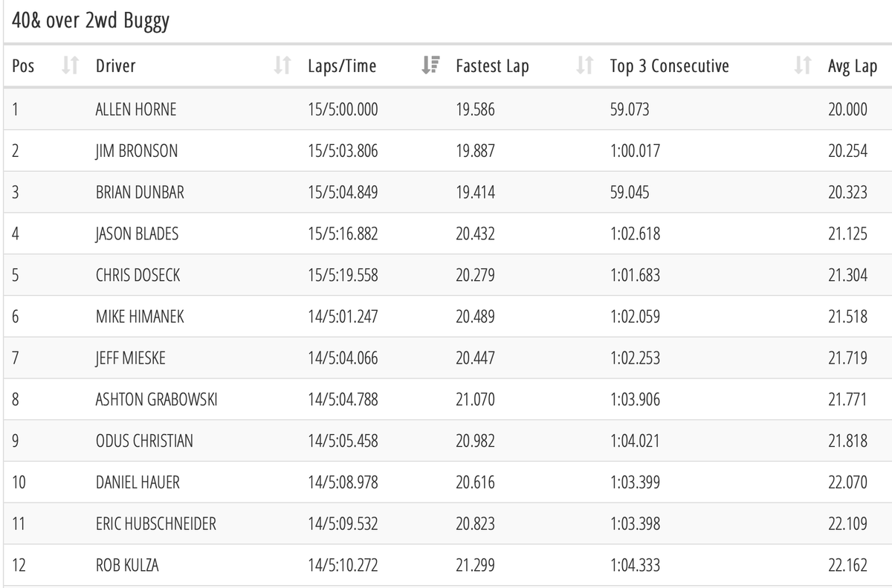Select the BRIAN DUNBAR driver cell
The width and height of the screenshot is (892, 588).
tap(140, 193)
